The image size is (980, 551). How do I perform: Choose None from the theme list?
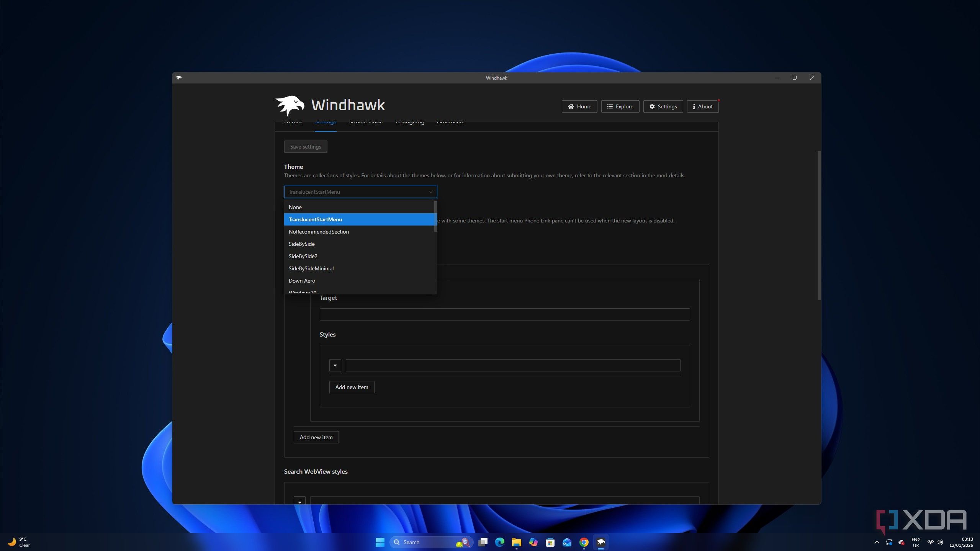(359, 207)
